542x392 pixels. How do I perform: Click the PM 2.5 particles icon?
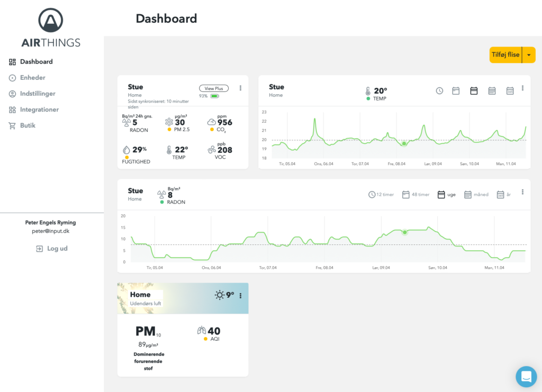click(x=169, y=122)
